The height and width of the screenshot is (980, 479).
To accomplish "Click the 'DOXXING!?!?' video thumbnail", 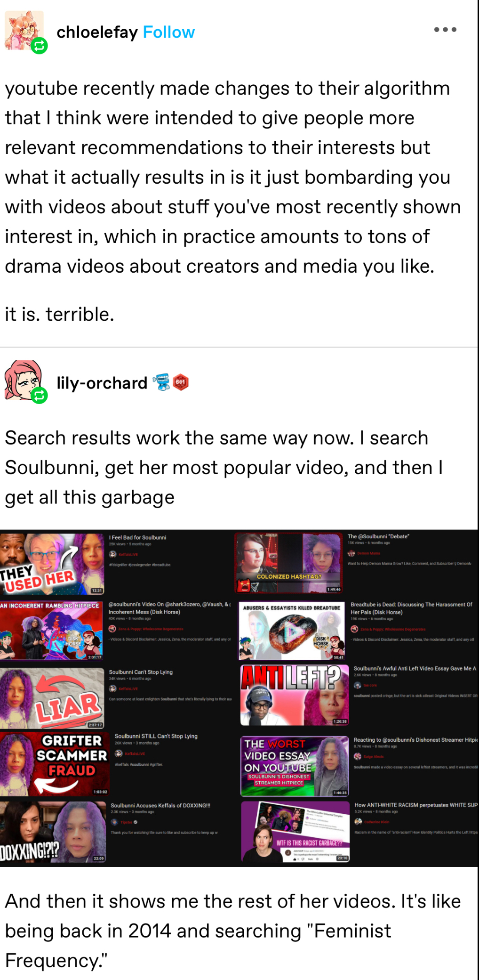I will click(x=53, y=832).
